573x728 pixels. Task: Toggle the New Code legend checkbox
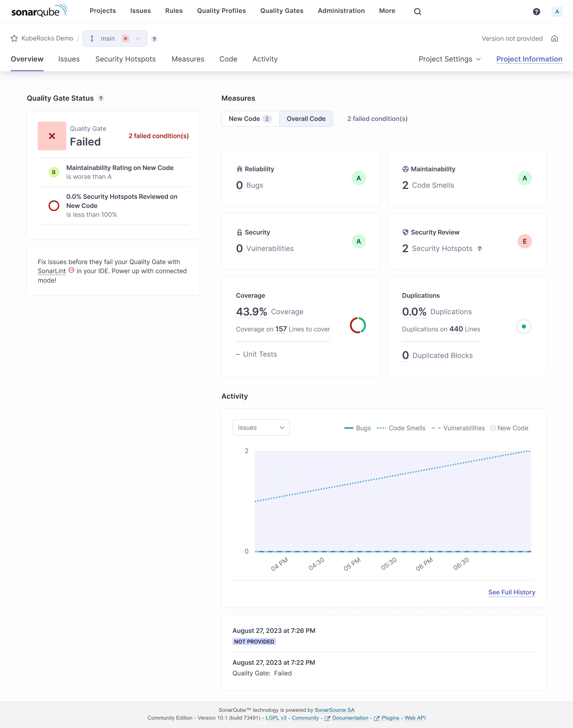click(x=493, y=428)
